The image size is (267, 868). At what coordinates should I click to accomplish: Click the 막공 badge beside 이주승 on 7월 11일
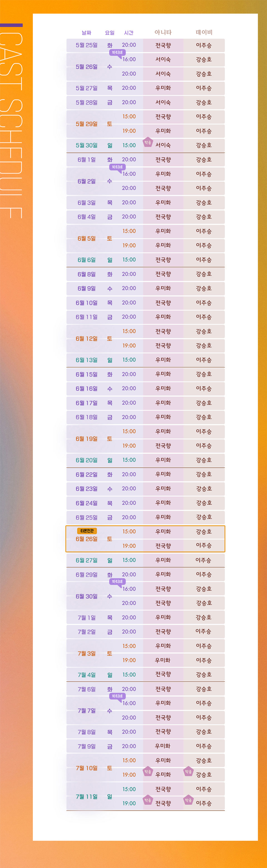coord(188,800)
